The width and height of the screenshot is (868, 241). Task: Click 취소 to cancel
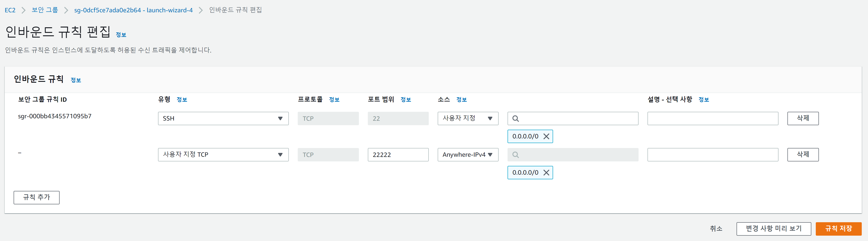[x=716, y=228]
